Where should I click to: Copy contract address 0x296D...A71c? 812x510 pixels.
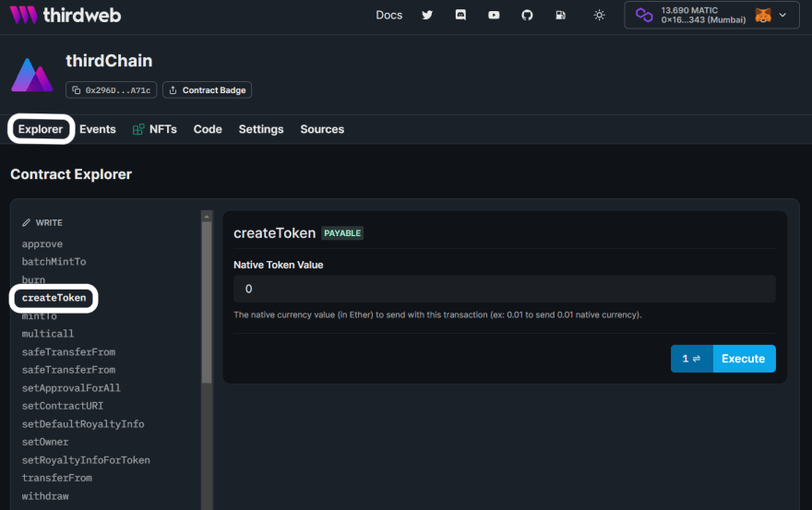[112, 90]
